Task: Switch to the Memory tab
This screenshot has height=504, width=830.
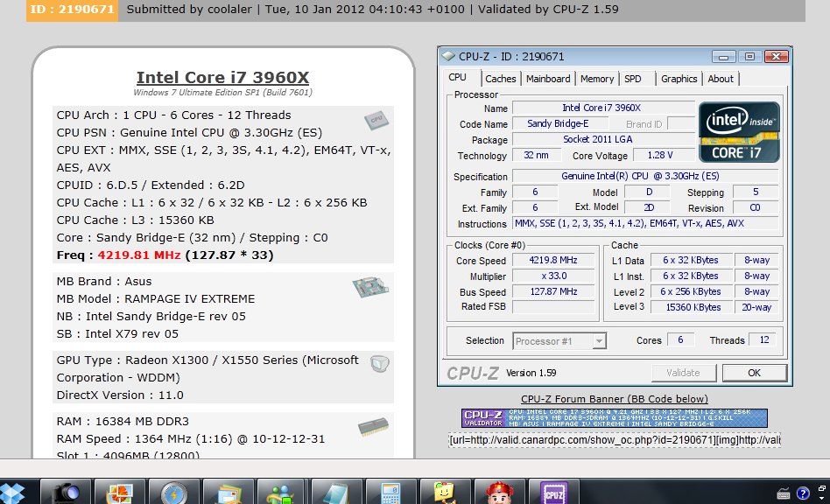Action: coord(597,79)
